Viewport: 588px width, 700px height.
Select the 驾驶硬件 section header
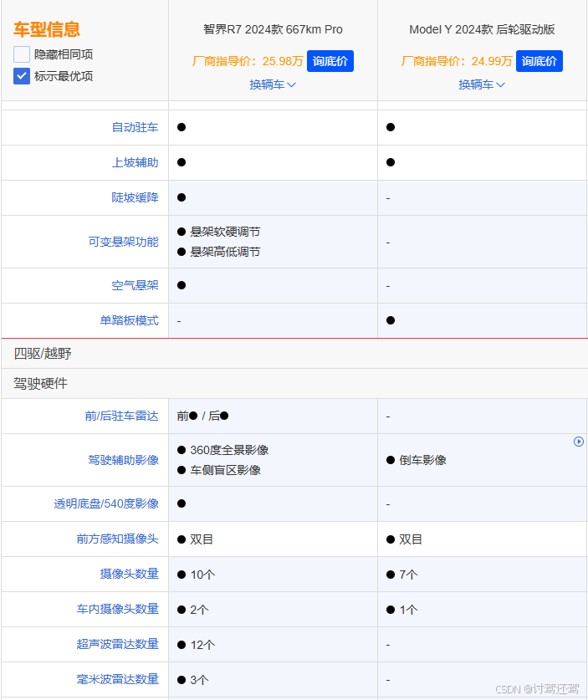(294, 384)
